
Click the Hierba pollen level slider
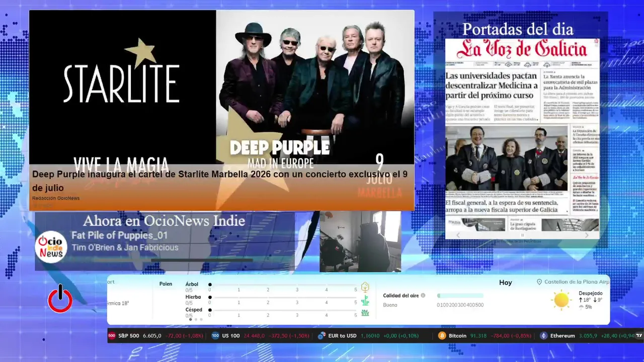283,297
